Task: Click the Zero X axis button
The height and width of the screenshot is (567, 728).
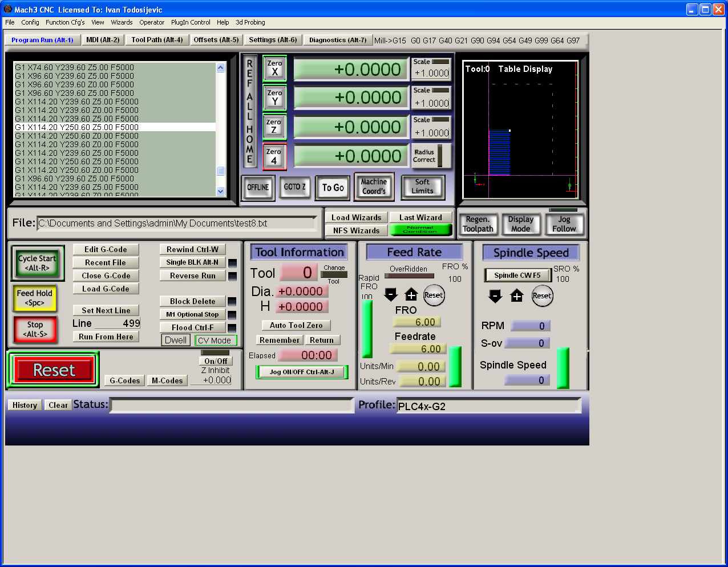Action: [274, 68]
